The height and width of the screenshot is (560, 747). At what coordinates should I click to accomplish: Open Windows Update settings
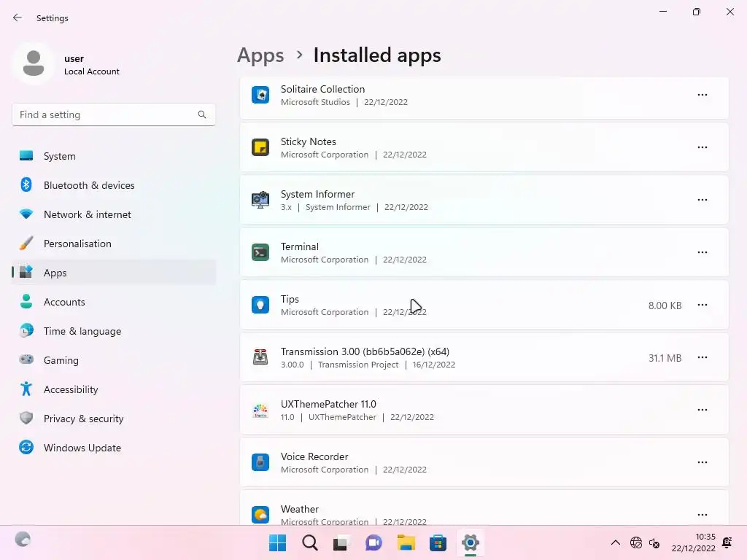coord(113,448)
